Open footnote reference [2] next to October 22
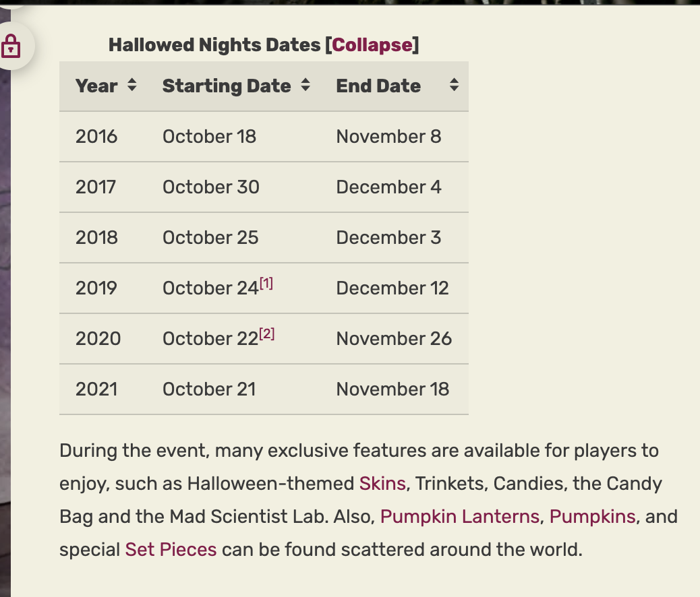The image size is (700, 597). 266,334
